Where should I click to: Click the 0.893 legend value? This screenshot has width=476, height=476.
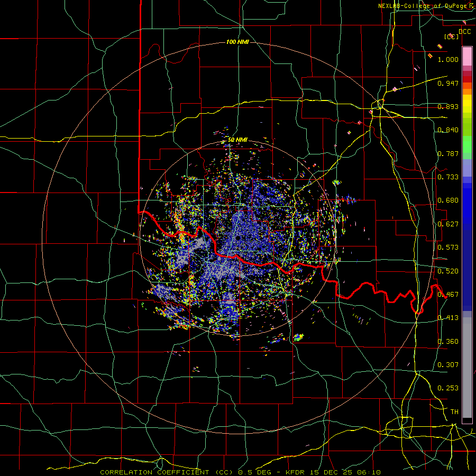[x=448, y=106]
